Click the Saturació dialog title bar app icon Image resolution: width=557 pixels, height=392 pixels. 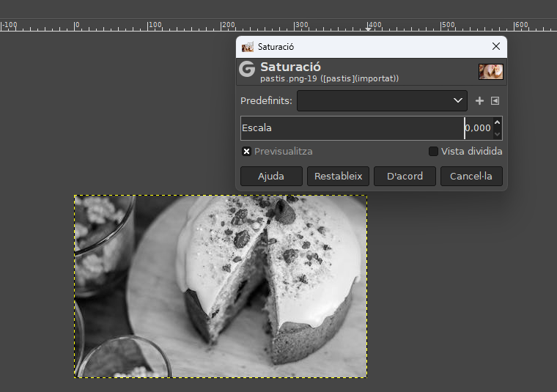[x=248, y=47]
